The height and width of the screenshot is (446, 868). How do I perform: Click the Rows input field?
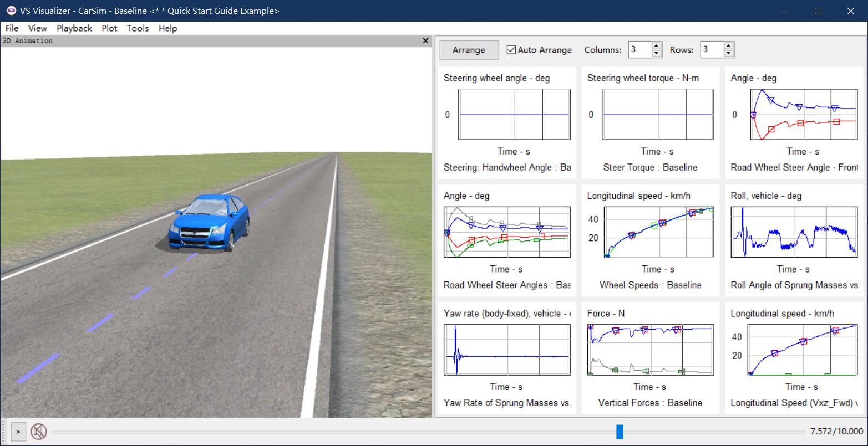point(712,50)
